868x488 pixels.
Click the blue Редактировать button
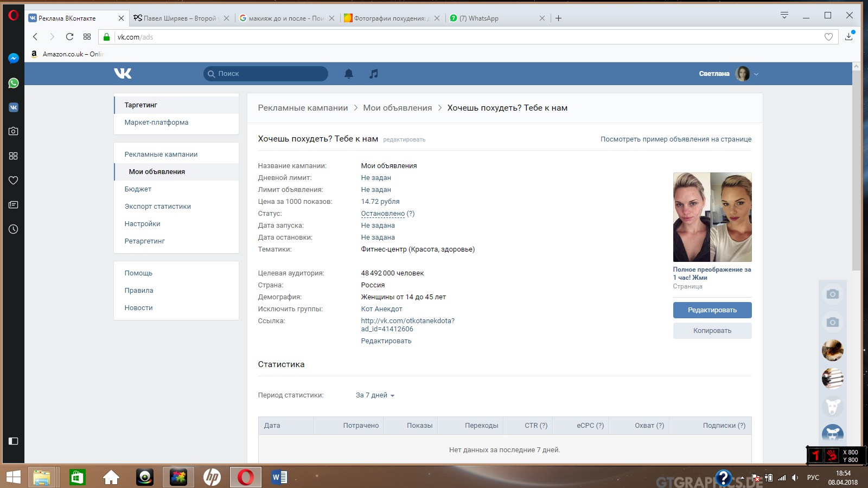click(712, 310)
